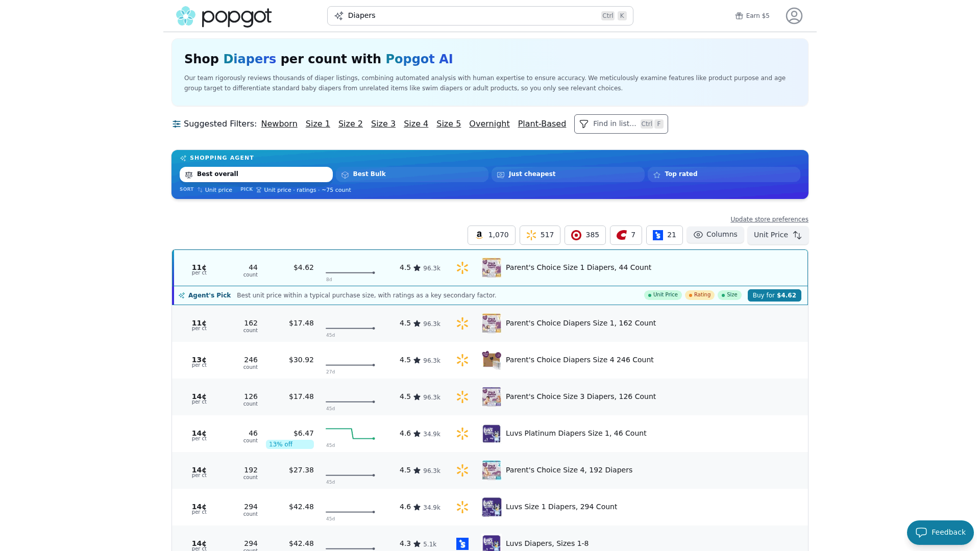
Task: Click the $17.48 price on 162 count row
Action: (301, 323)
